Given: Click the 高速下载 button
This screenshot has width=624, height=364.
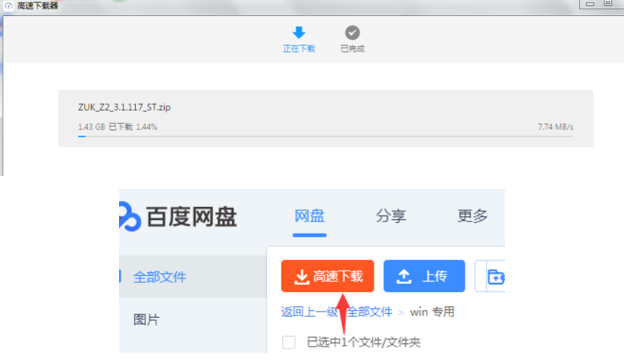Looking at the screenshot, I should coord(328,276).
